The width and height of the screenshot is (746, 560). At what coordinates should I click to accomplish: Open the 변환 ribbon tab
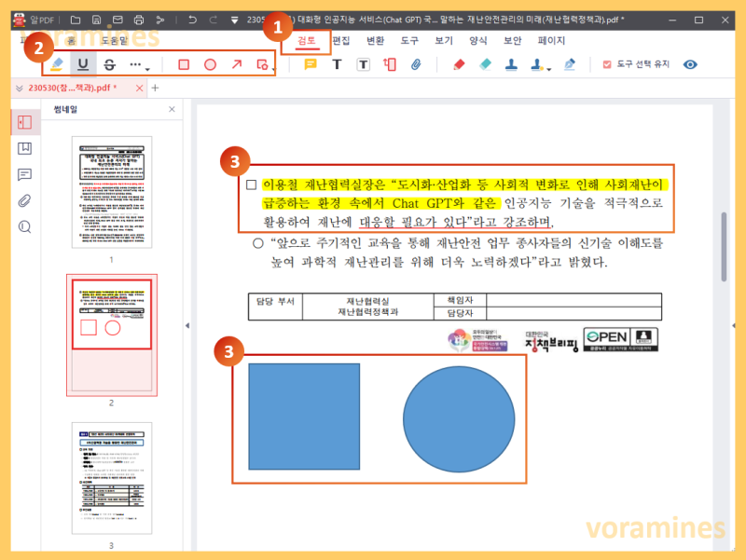375,41
